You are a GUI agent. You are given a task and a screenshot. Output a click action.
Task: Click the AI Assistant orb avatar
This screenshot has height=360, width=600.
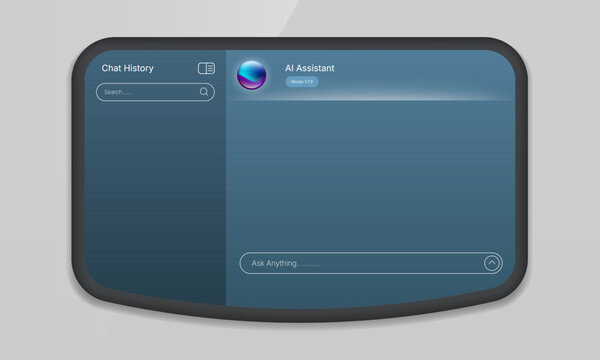click(x=251, y=75)
